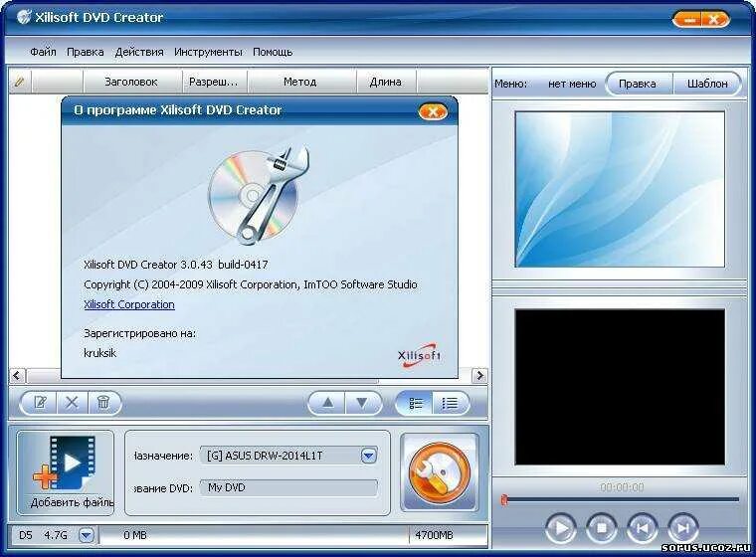This screenshot has height=557, width=756.
Task: Click the My DVD name input field
Action: tap(288, 487)
